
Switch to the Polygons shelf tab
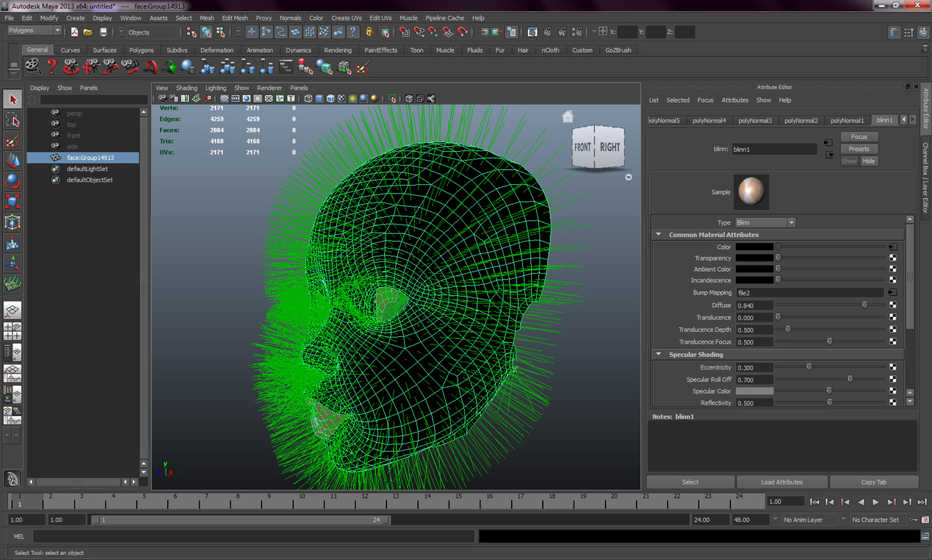141,50
